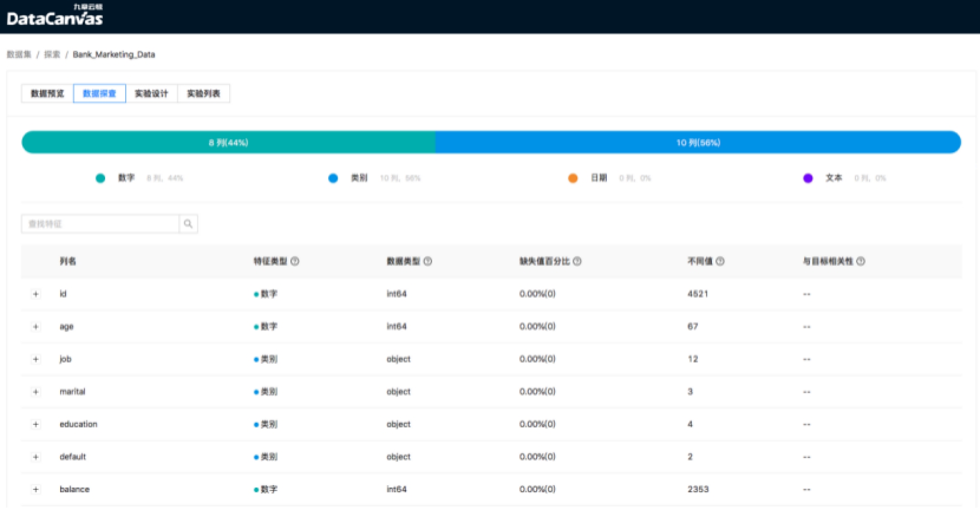Open the 实验设计 tab

[x=151, y=93]
